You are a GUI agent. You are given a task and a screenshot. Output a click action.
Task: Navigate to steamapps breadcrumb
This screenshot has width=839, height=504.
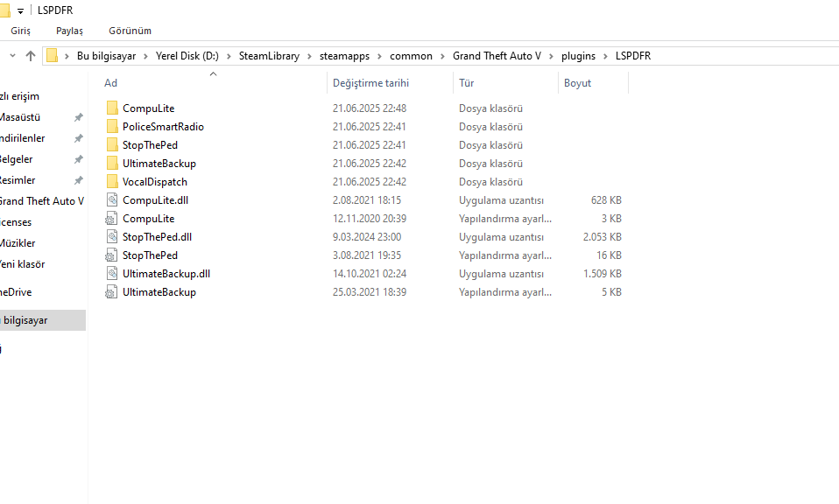tap(344, 56)
